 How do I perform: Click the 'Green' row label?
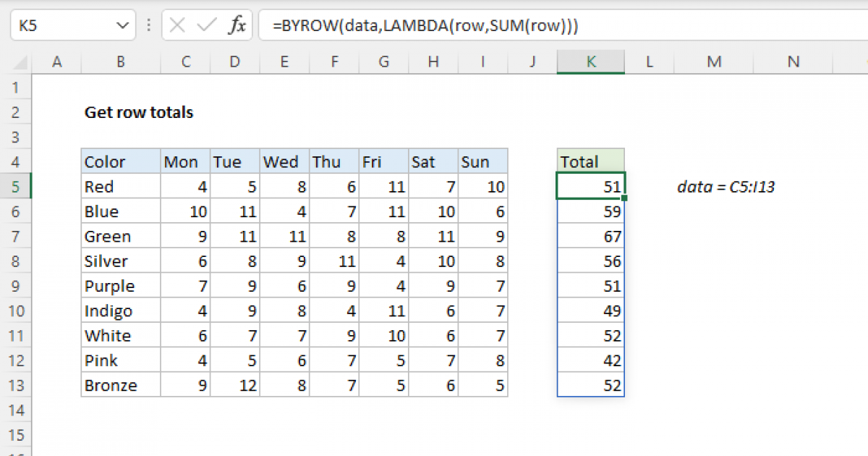[x=121, y=237]
